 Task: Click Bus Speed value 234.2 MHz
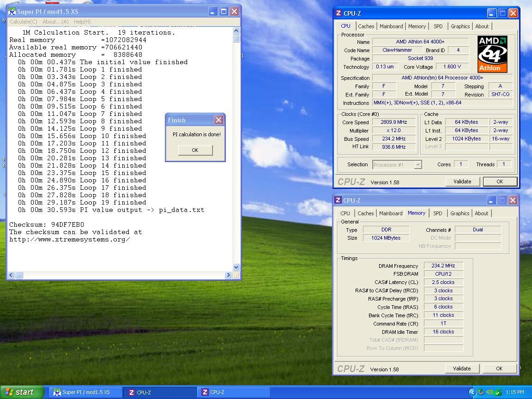click(x=394, y=139)
